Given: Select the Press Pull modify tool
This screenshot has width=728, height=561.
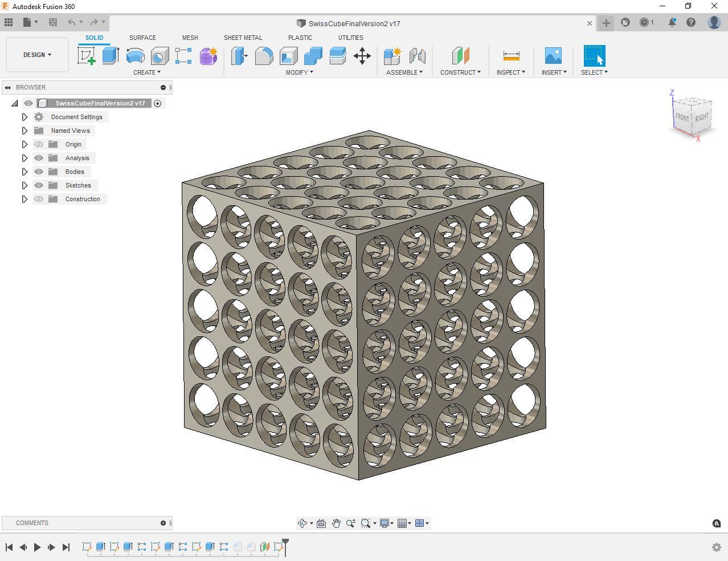Looking at the screenshot, I should [239, 56].
